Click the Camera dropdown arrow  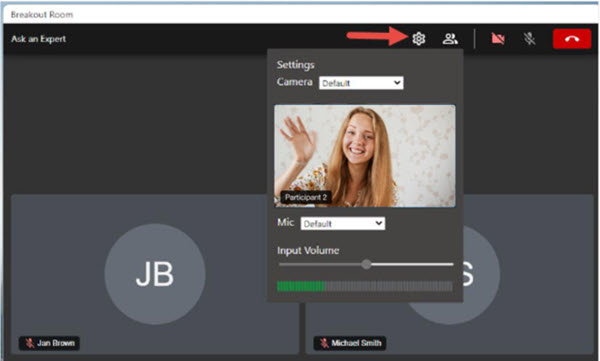pyautogui.click(x=397, y=83)
